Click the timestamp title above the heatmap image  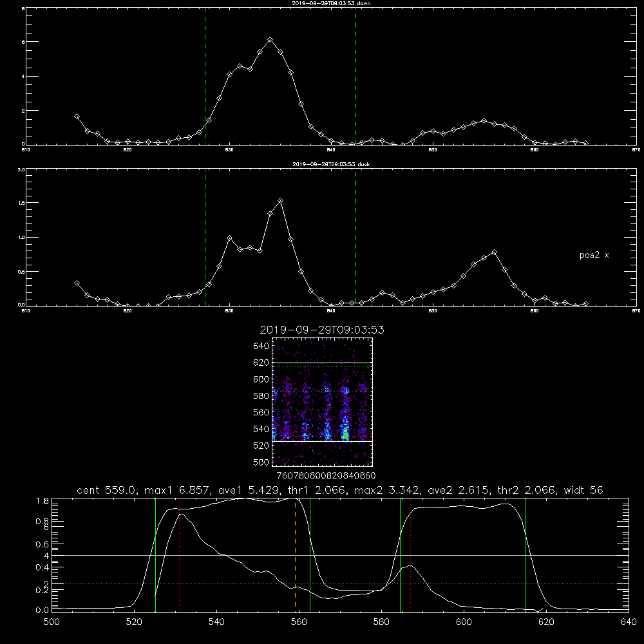point(322,330)
